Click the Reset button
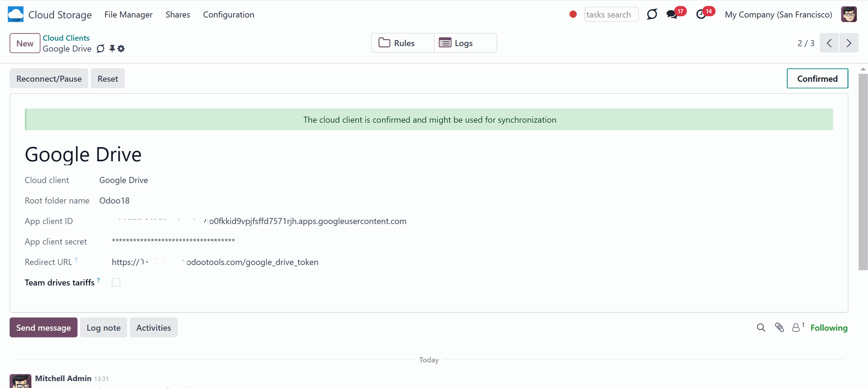The width and height of the screenshot is (868, 388). (108, 79)
